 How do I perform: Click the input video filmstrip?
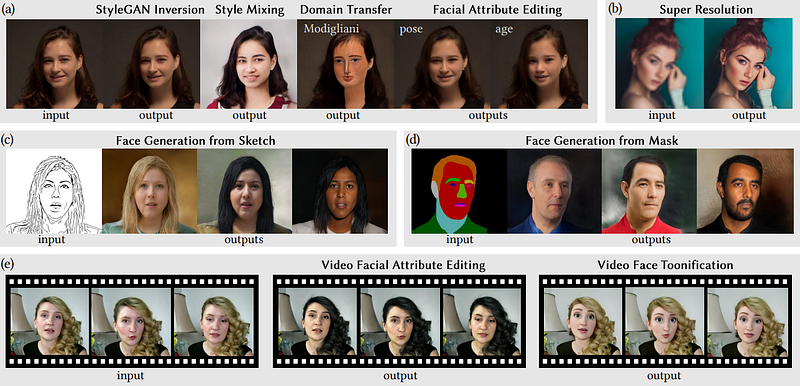[x=133, y=321]
